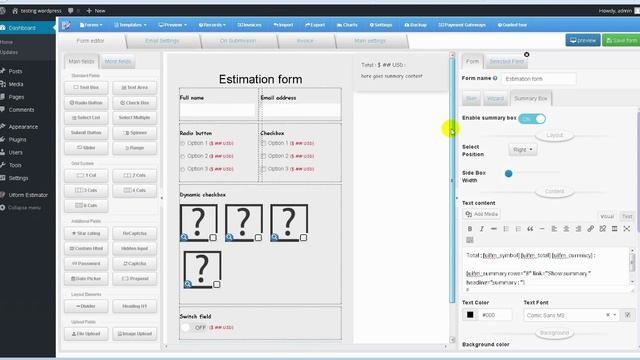Click the Add Media button
The height and width of the screenshot is (360, 640).
click(x=482, y=214)
